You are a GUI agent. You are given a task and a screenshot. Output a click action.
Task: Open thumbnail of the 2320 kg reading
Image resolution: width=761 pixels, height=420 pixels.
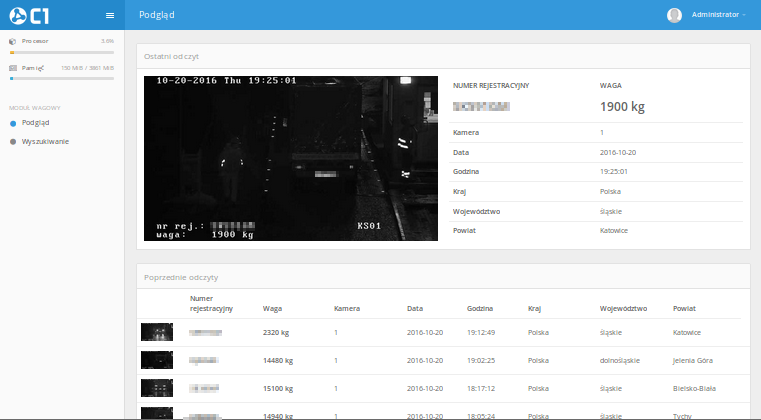click(x=157, y=332)
